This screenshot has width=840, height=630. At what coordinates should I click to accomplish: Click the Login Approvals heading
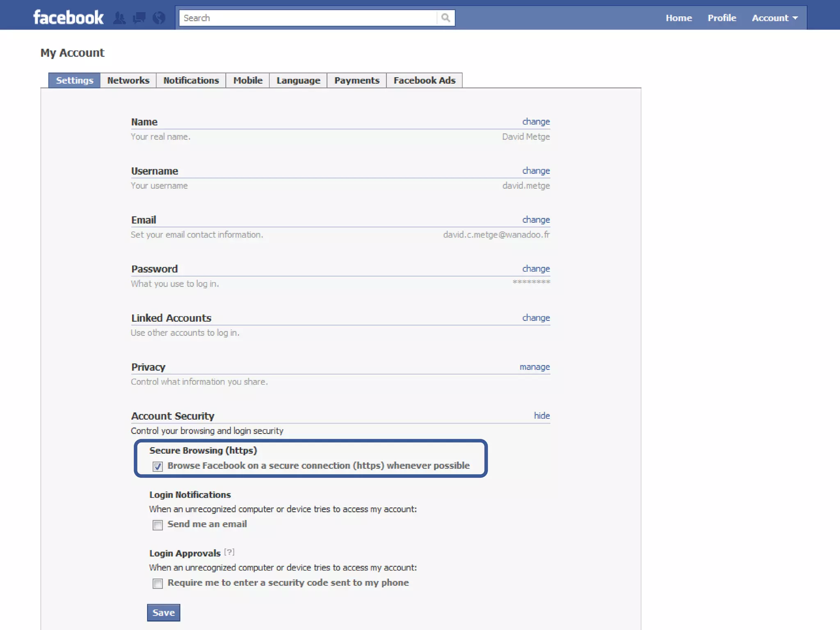[185, 553]
